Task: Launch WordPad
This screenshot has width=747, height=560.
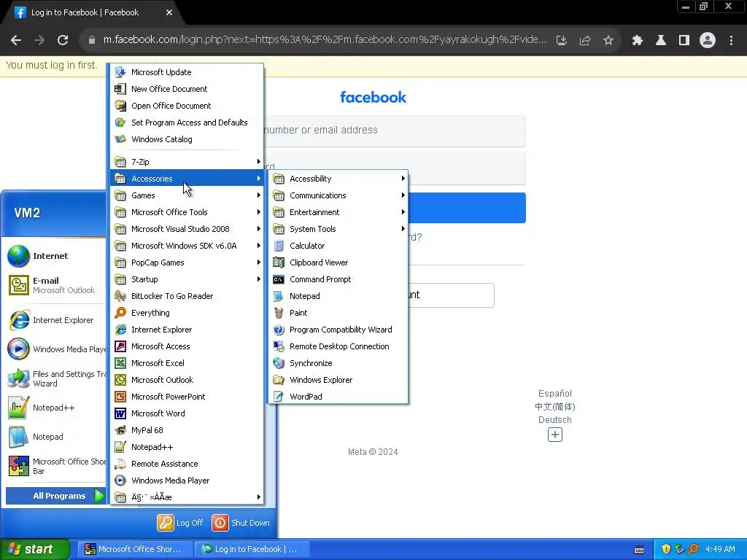Action: coord(338,396)
